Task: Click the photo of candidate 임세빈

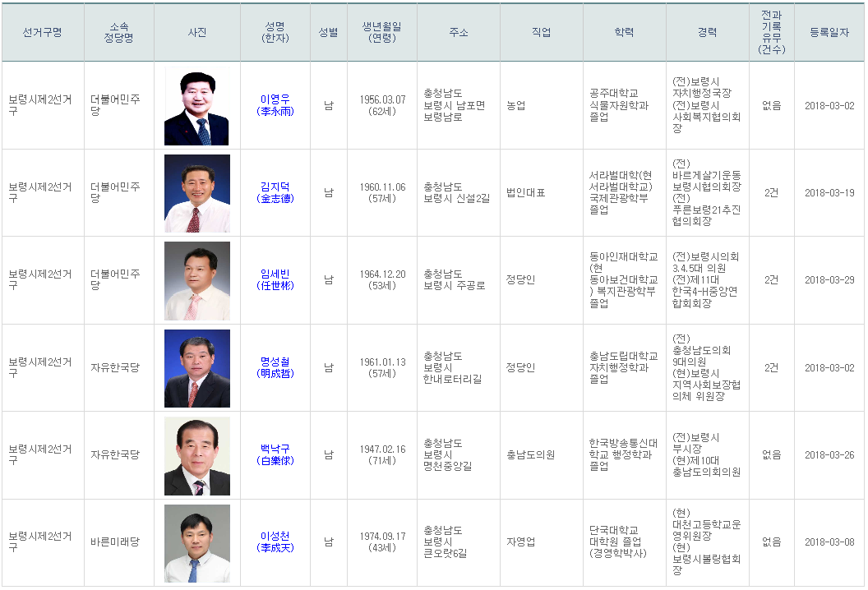Action: (197, 280)
